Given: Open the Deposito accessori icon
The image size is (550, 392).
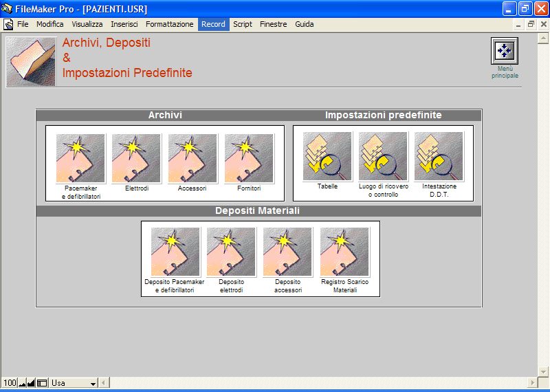Looking at the screenshot, I should [287, 252].
